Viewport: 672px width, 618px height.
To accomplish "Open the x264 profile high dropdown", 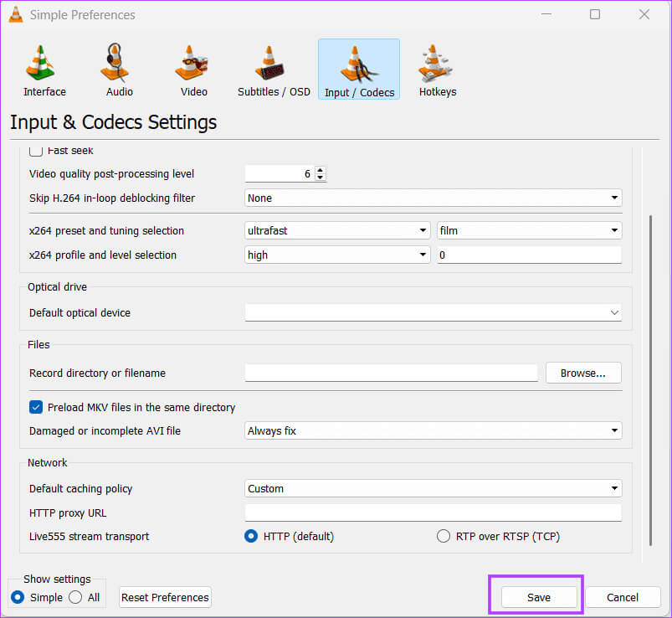I will click(x=337, y=255).
